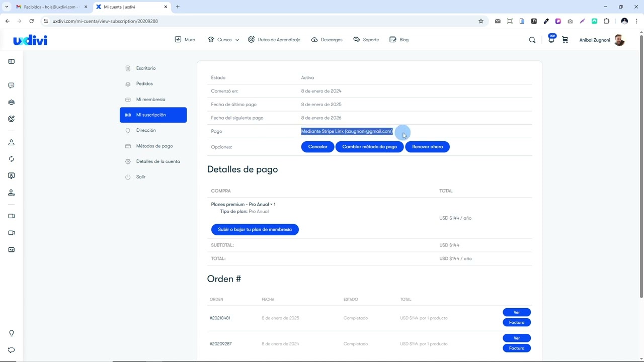
Task: Click Ver for order #20209287
Action: pos(517,338)
